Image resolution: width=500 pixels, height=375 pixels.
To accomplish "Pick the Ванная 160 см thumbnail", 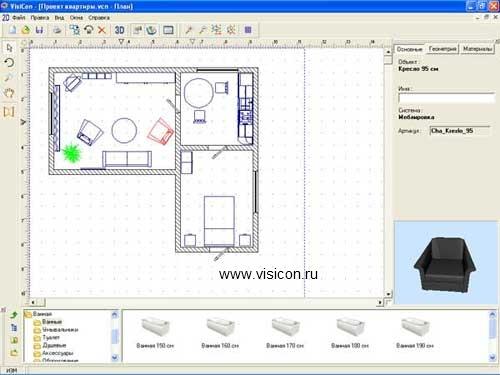I will coord(220,332).
